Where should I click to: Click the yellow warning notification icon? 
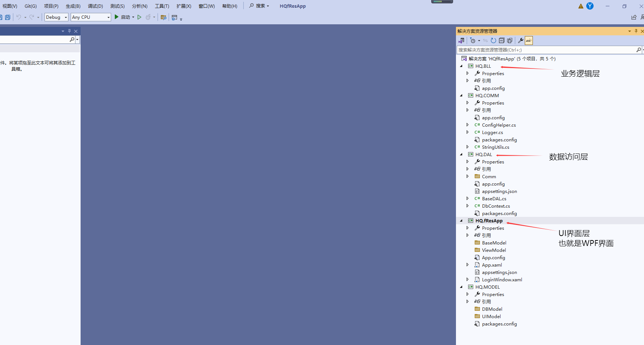click(581, 6)
